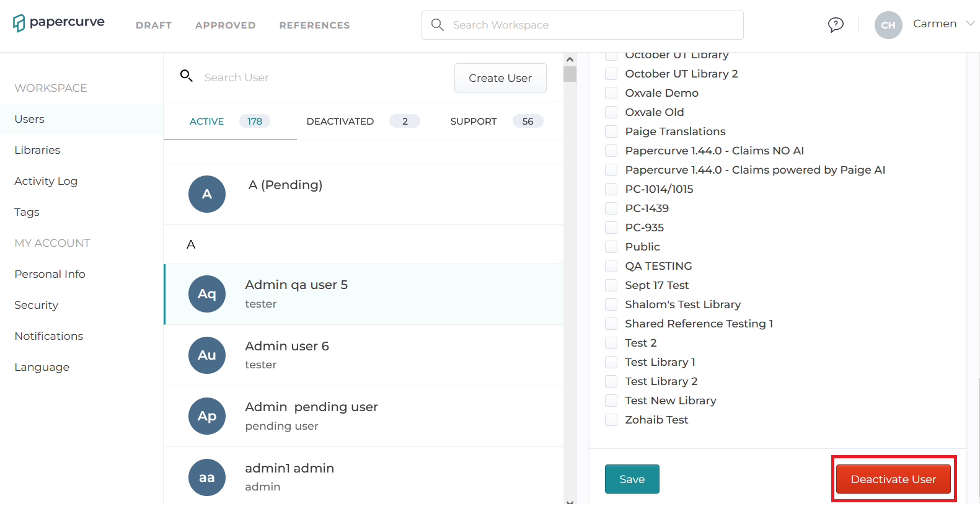The image size is (980, 506).
Task: Save the user's library changes
Action: tap(632, 479)
